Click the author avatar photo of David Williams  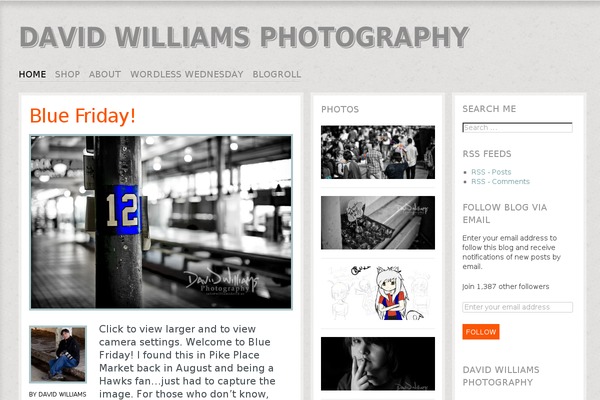[x=58, y=354]
